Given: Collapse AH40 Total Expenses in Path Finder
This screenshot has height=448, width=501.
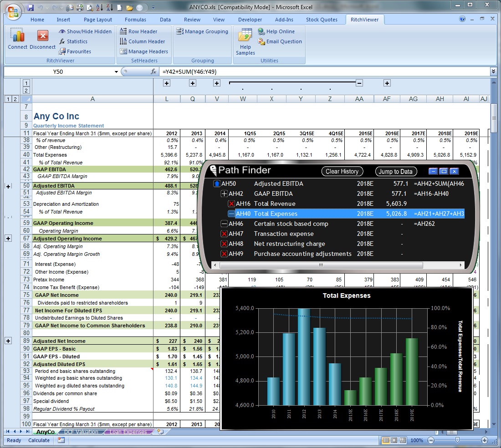Looking at the screenshot, I should coord(231,214).
